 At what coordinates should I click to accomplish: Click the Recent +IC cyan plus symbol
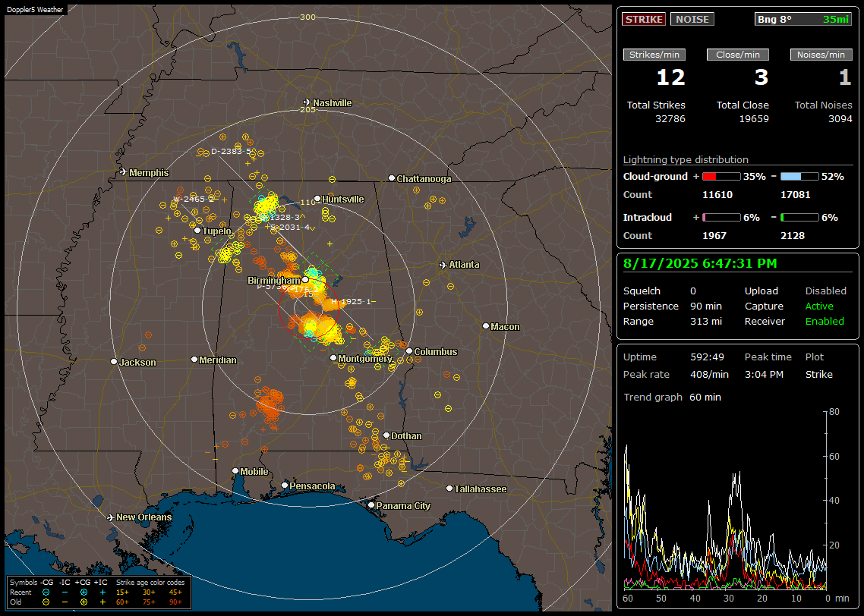(102, 592)
